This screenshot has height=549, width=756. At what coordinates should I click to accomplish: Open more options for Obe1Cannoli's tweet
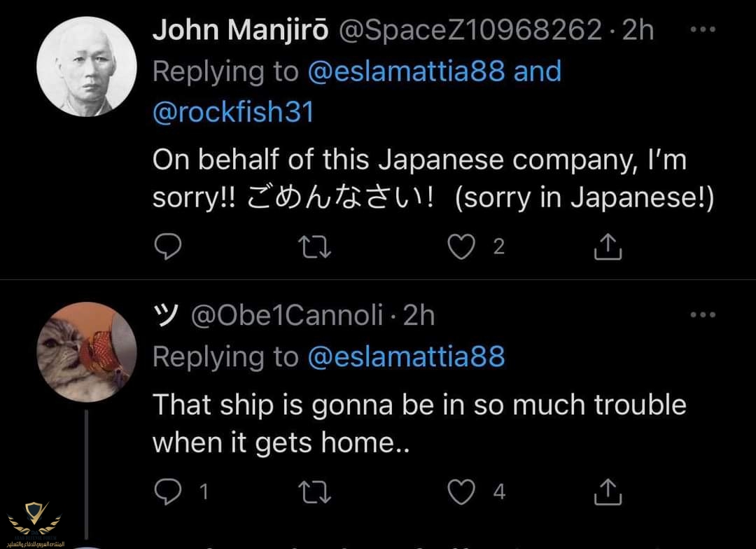[x=702, y=316]
